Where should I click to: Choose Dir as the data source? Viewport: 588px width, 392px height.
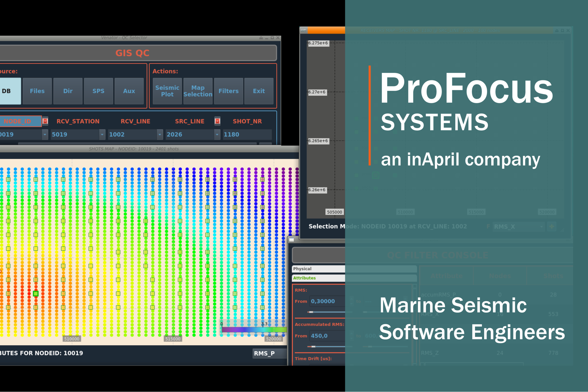[68, 91]
